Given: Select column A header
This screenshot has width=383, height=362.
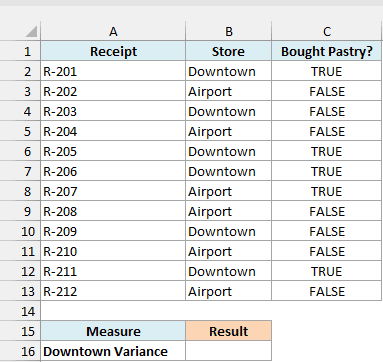Looking at the screenshot, I should [x=113, y=32].
